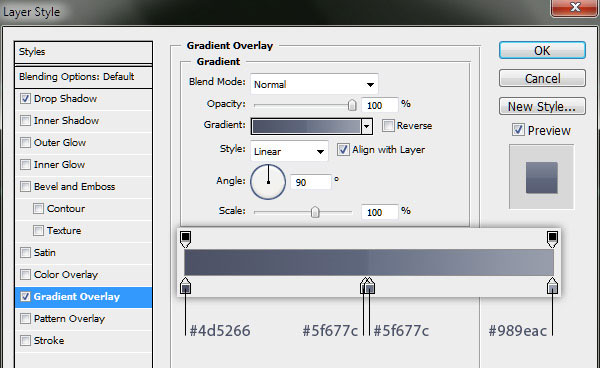
Task: Open the Style Linear dropdown
Action: [289, 151]
